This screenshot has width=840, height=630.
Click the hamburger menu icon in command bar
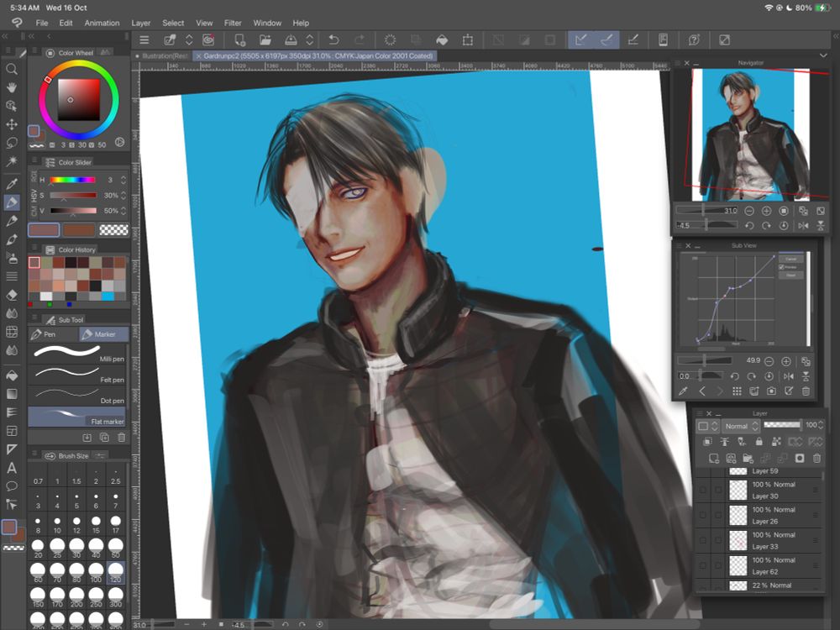pyautogui.click(x=144, y=39)
